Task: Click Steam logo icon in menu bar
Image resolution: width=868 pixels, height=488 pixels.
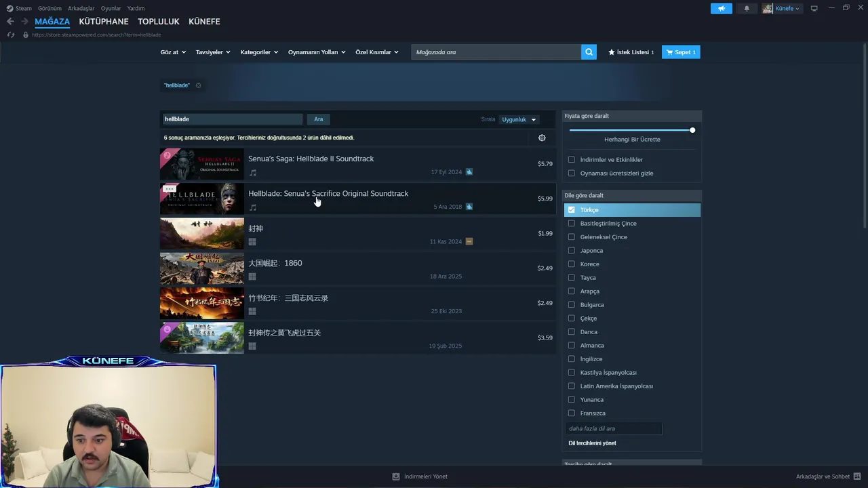Action: coord(9,8)
